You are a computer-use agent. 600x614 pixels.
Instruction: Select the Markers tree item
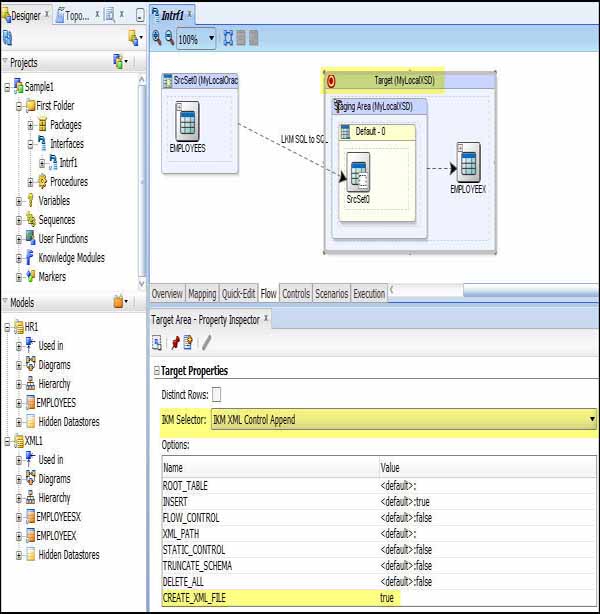point(52,277)
